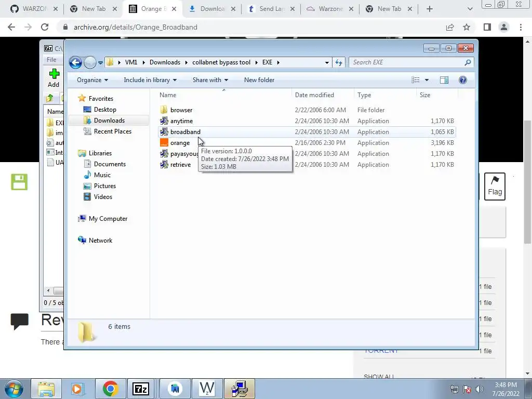The image size is (532, 399).
Task: Select the anytime application icon
Action: point(164,121)
